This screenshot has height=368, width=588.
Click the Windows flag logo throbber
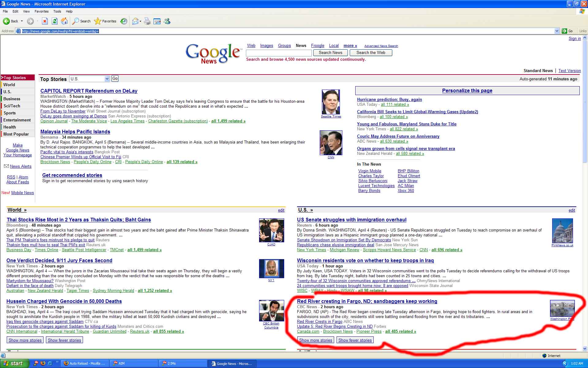[582, 11]
